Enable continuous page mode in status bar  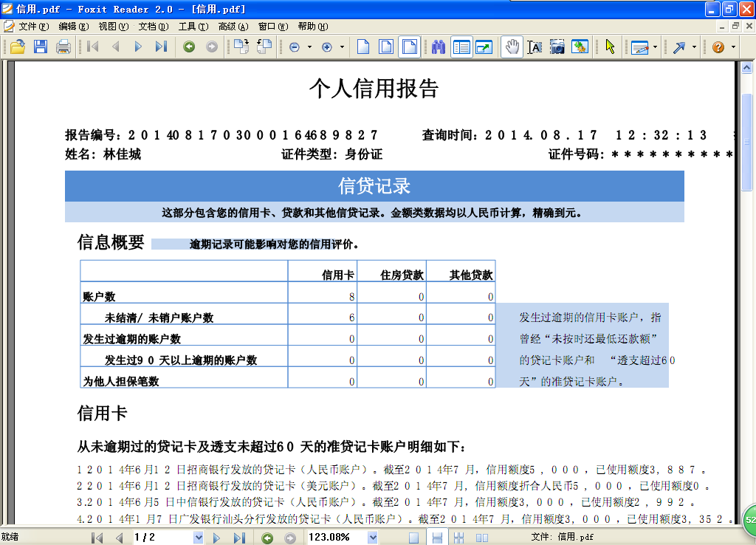pyautogui.click(x=437, y=538)
